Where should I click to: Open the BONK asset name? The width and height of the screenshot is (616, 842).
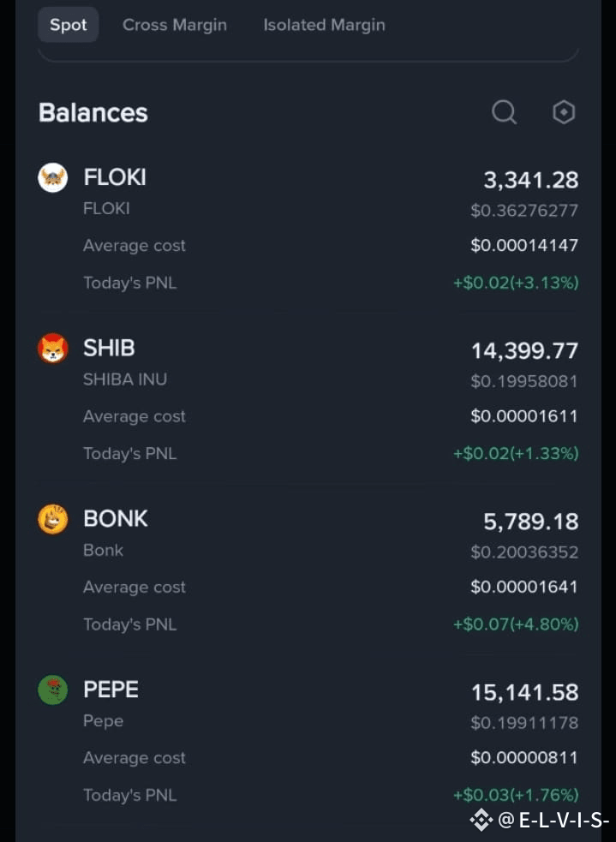[x=116, y=519]
